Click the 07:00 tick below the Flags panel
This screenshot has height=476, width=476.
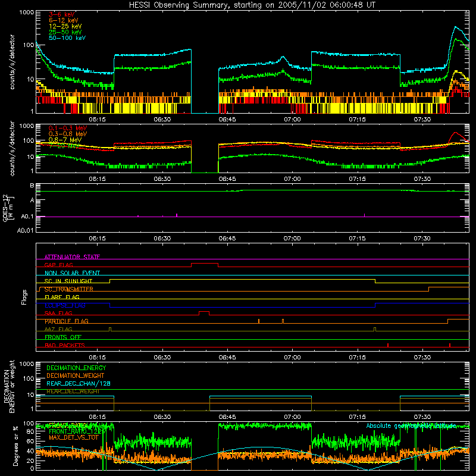292,358
